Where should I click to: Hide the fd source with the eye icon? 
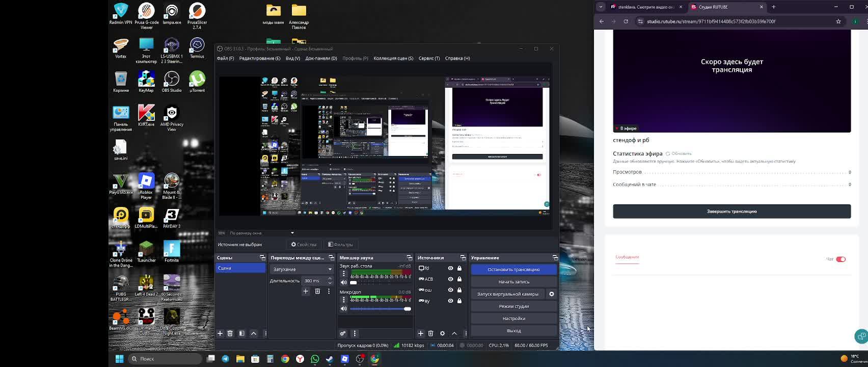coord(450,268)
